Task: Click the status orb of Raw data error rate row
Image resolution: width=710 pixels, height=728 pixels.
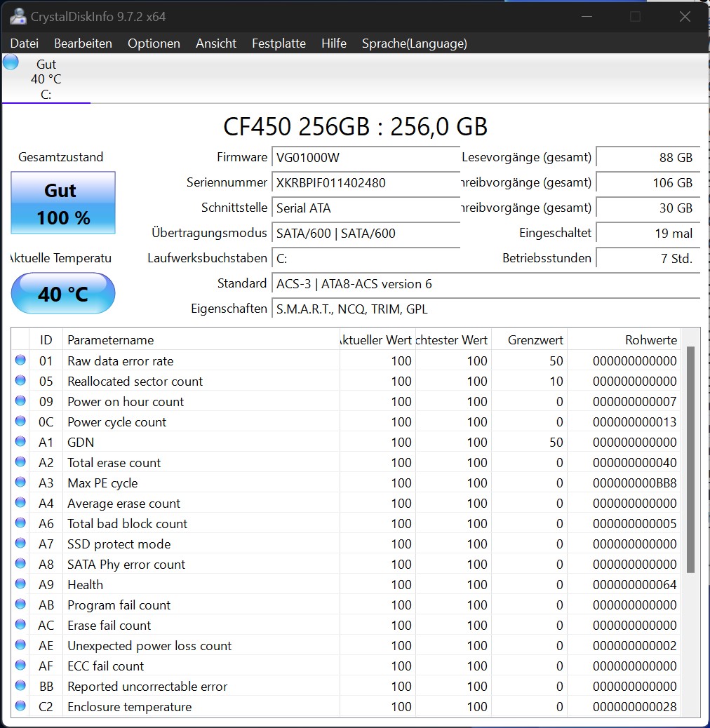Action: pos(20,360)
